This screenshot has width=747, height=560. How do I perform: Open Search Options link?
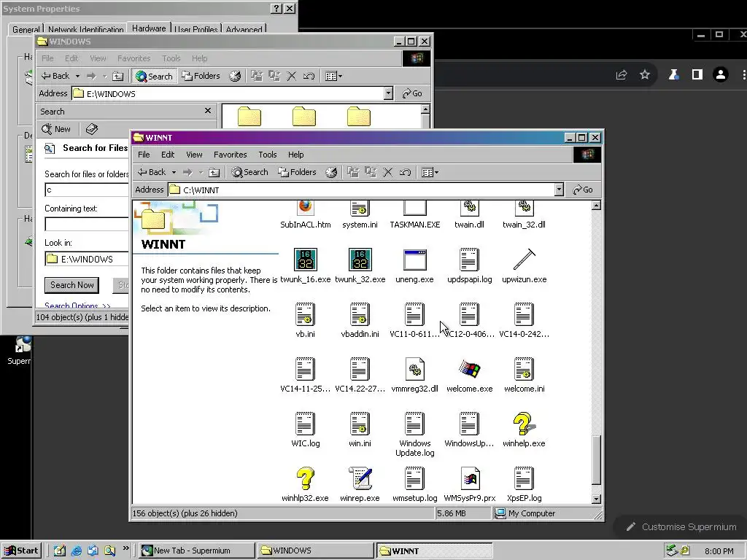[x=77, y=306]
